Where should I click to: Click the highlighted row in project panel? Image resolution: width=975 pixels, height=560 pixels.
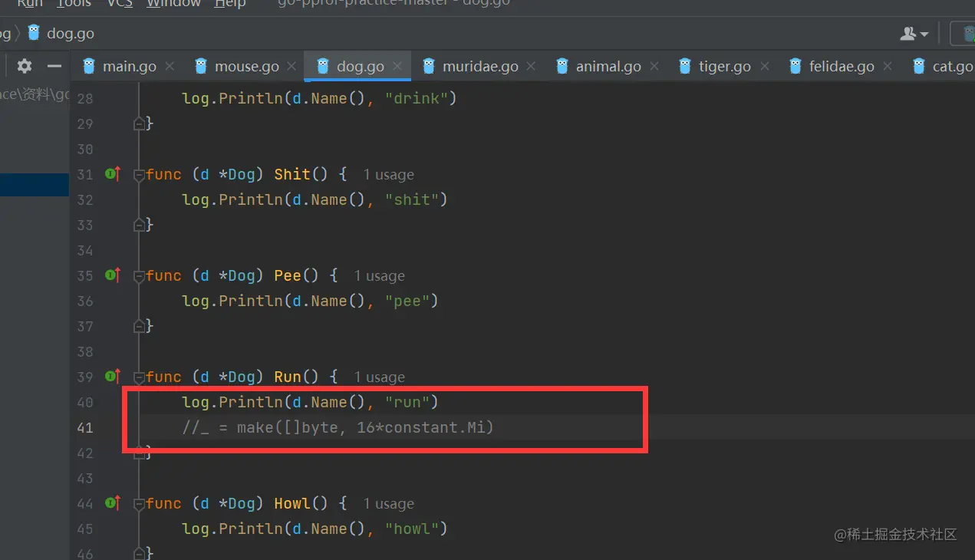tap(35, 185)
